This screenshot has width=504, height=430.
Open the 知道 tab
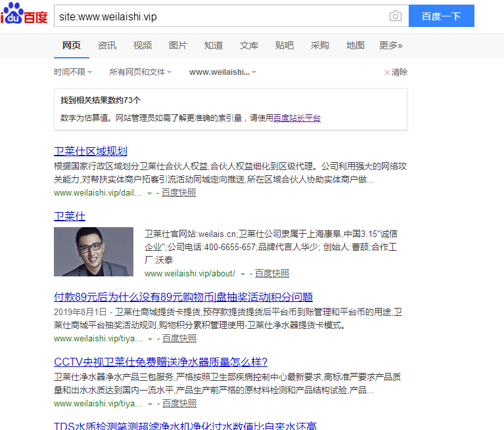[214, 45]
